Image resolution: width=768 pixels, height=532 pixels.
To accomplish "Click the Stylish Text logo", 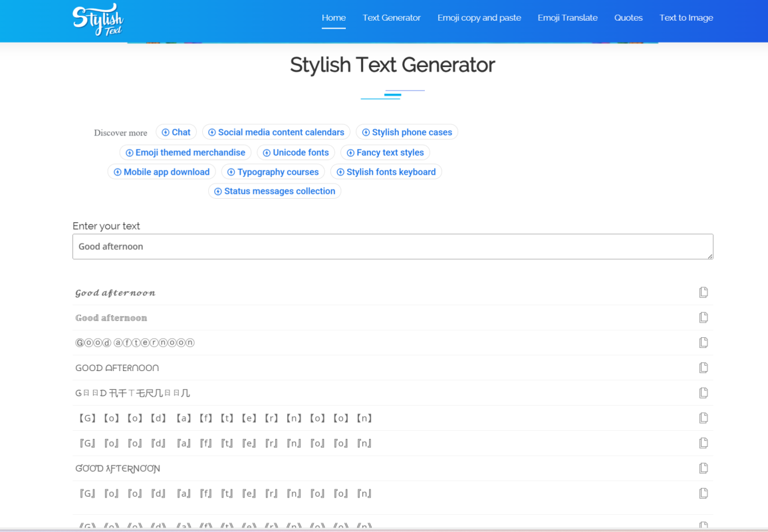I will tap(98, 19).
